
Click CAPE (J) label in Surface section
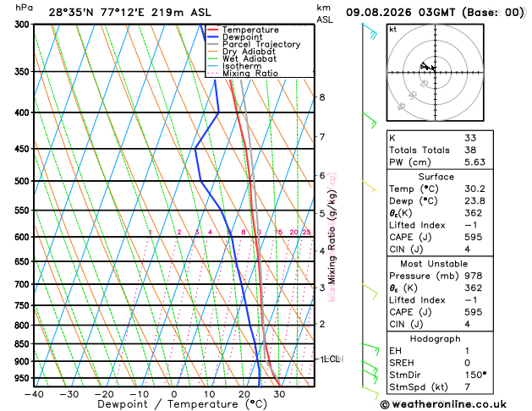(x=410, y=238)
